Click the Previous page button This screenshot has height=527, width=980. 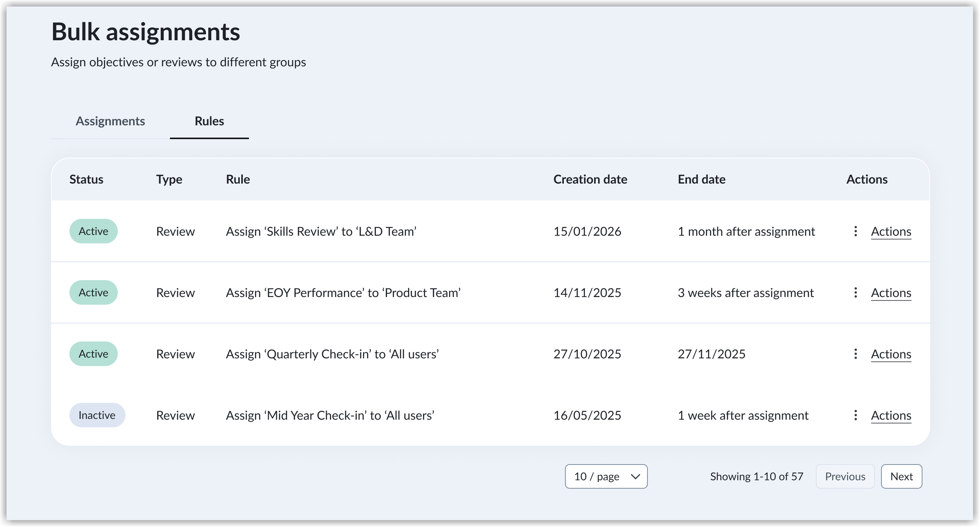pyautogui.click(x=845, y=476)
